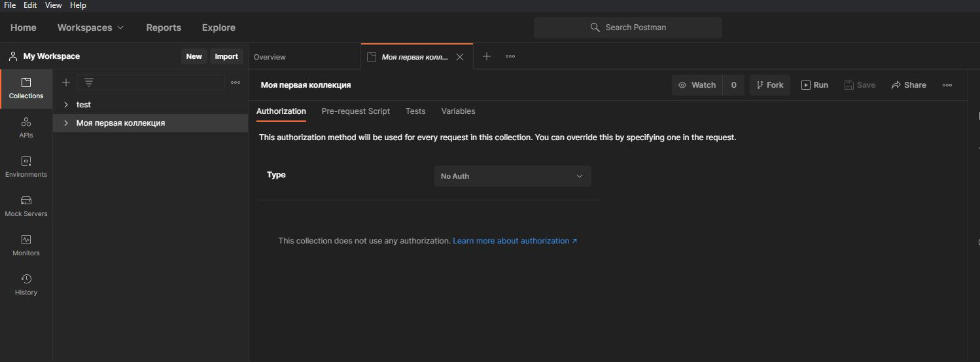The height and width of the screenshot is (362, 980).
Task: Open the Environments sidebar panel
Action: tap(26, 168)
